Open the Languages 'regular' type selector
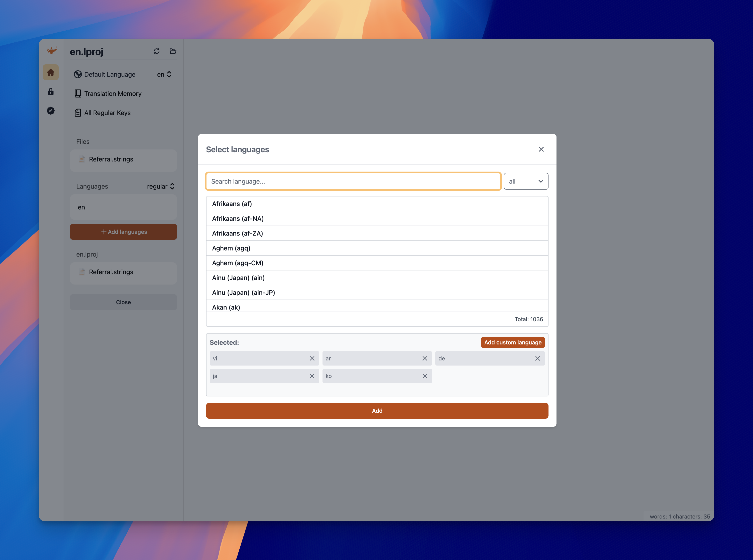The width and height of the screenshot is (753, 560). (161, 187)
